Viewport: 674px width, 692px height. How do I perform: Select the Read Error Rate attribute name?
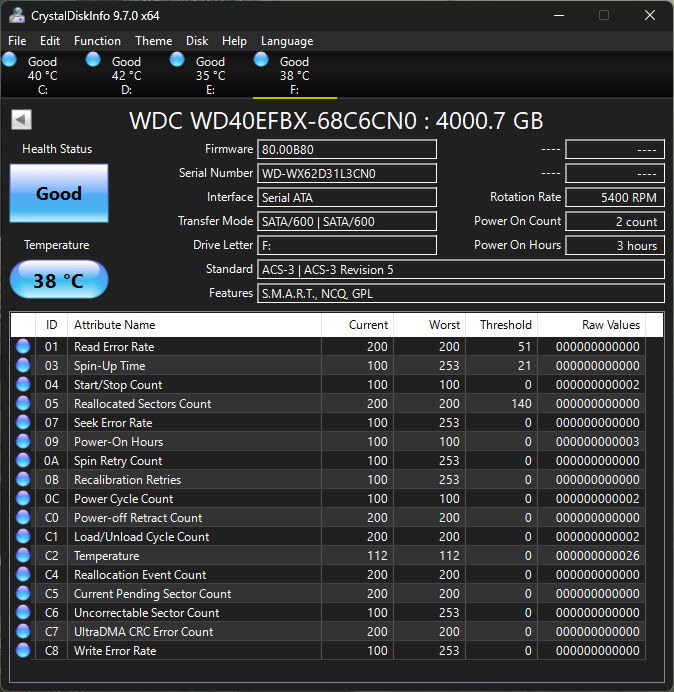pos(114,347)
